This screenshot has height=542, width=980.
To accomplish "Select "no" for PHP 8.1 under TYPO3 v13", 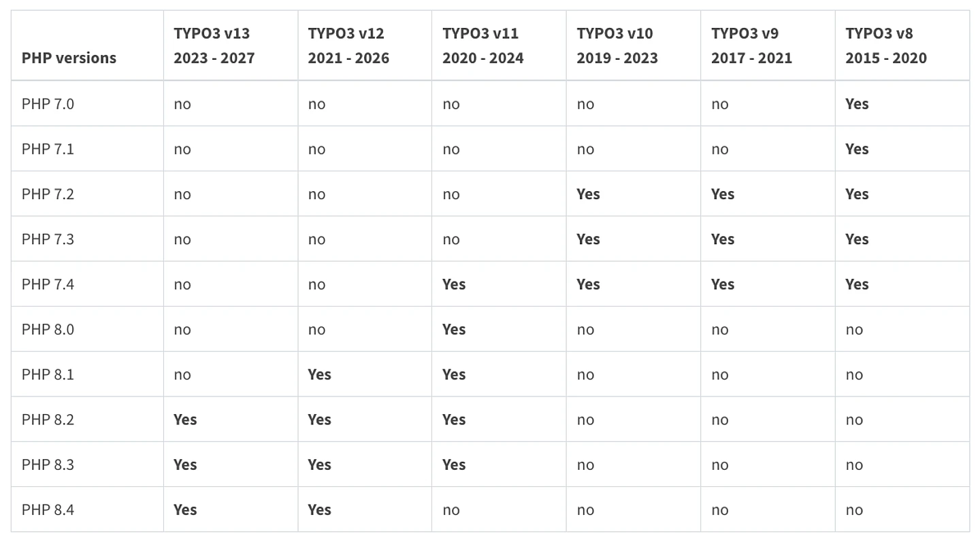I will point(182,375).
